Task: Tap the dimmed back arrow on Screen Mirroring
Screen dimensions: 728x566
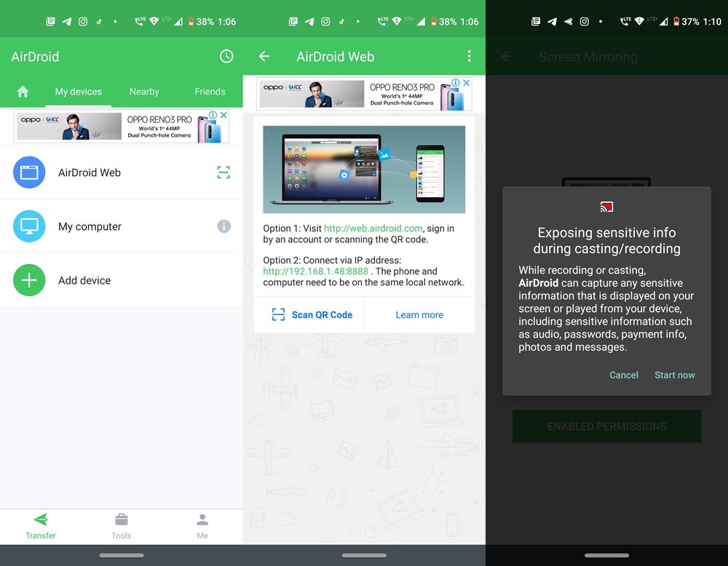Action: (507, 57)
